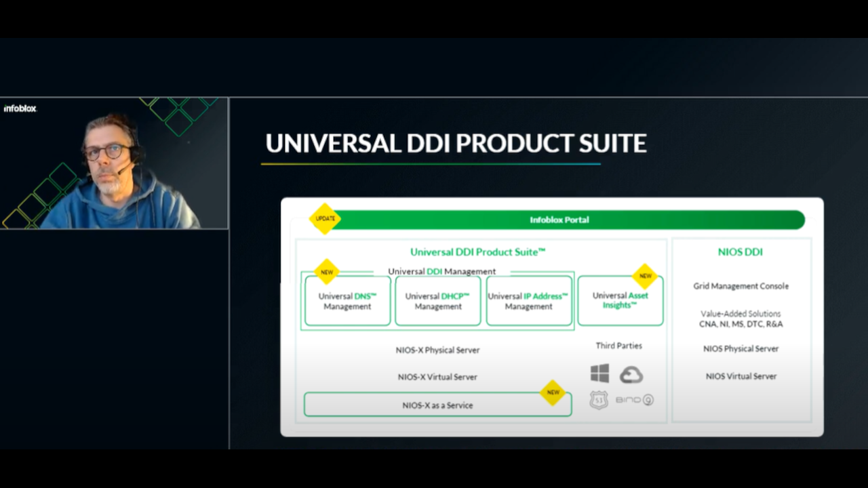Click the NIOS-X Virtual Server text
This screenshot has width=868, height=488.
click(437, 377)
